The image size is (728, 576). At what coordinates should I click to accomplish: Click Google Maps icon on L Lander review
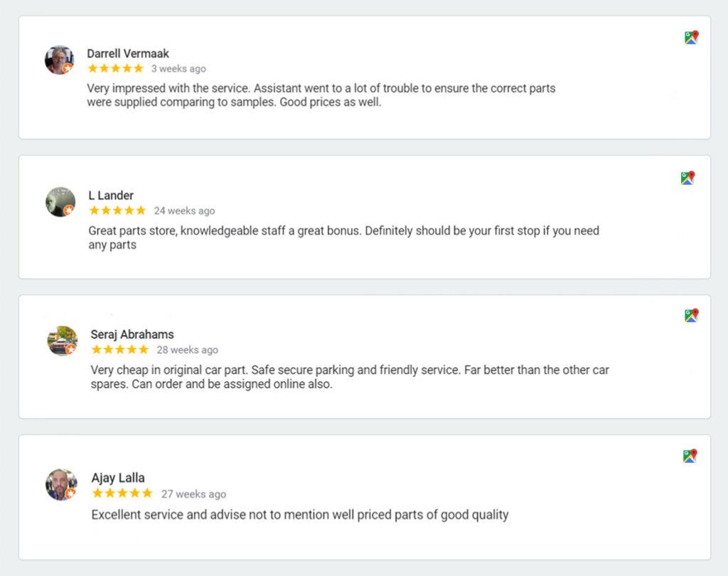click(687, 178)
